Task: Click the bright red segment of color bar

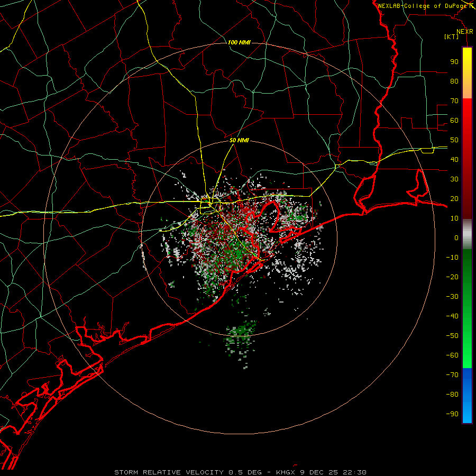Action: [467, 112]
